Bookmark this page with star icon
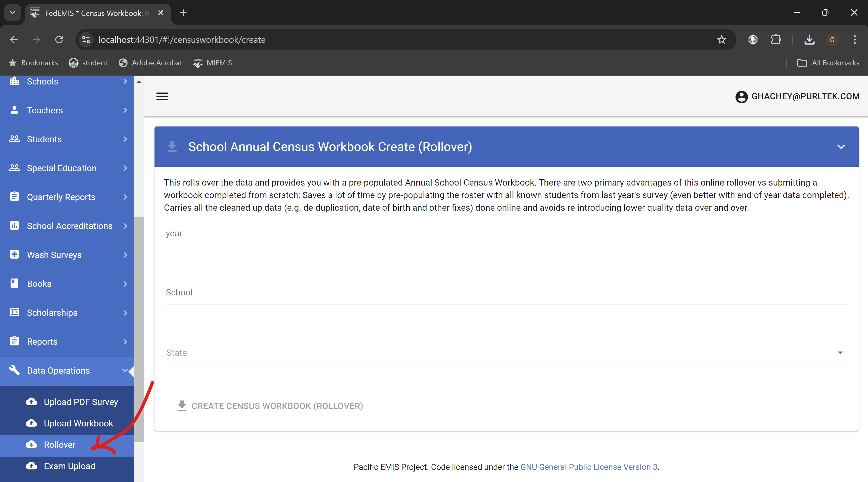 [x=721, y=40]
